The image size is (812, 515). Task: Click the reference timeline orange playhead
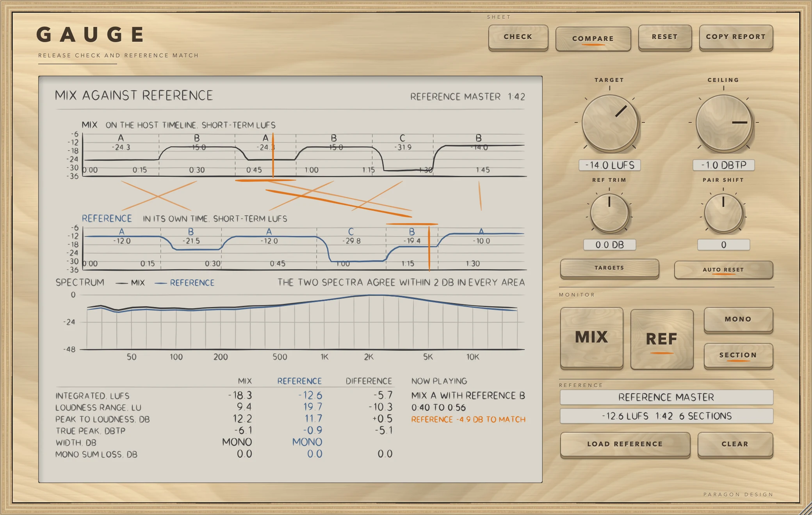(x=429, y=249)
